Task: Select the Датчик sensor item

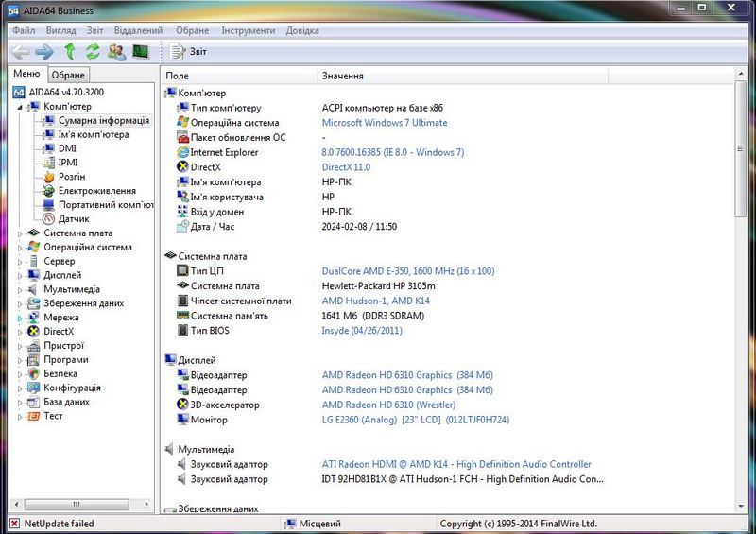Action: click(x=74, y=218)
